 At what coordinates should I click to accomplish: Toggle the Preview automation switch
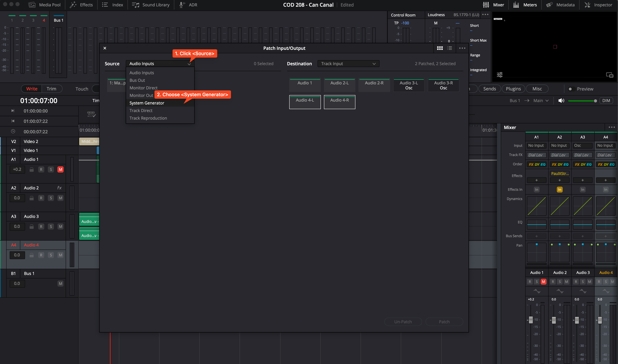click(x=570, y=89)
